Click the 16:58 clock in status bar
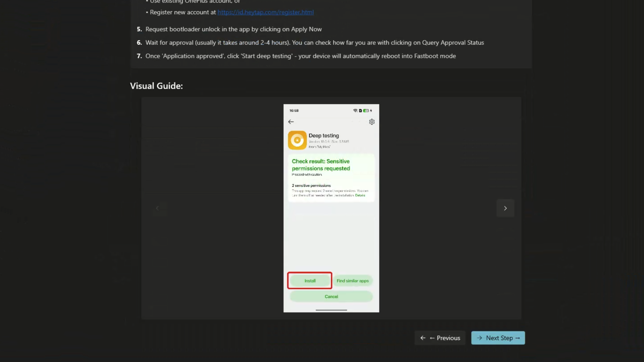The height and width of the screenshot is (362, 644). 294,110
